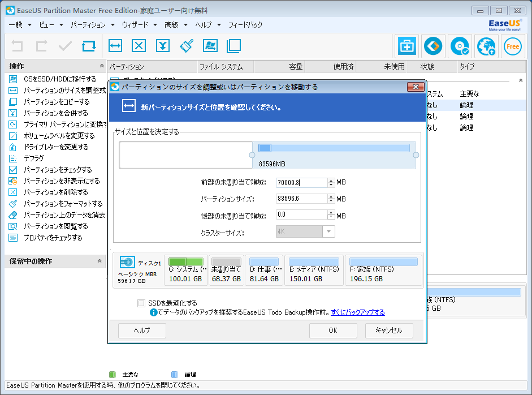Collapse the disk list chevron at right
532x395 pixels.
pos(521,80)
